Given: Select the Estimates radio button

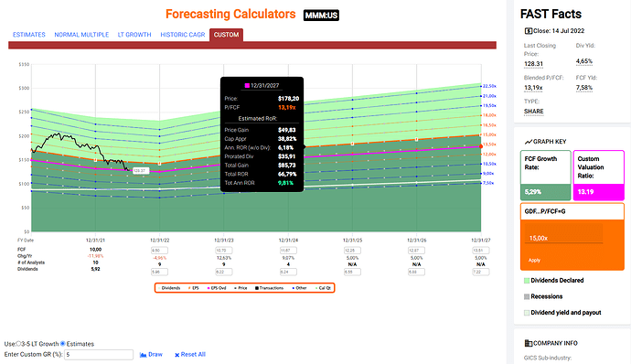Looking at the screenshot, I should [x=63, y=344].
